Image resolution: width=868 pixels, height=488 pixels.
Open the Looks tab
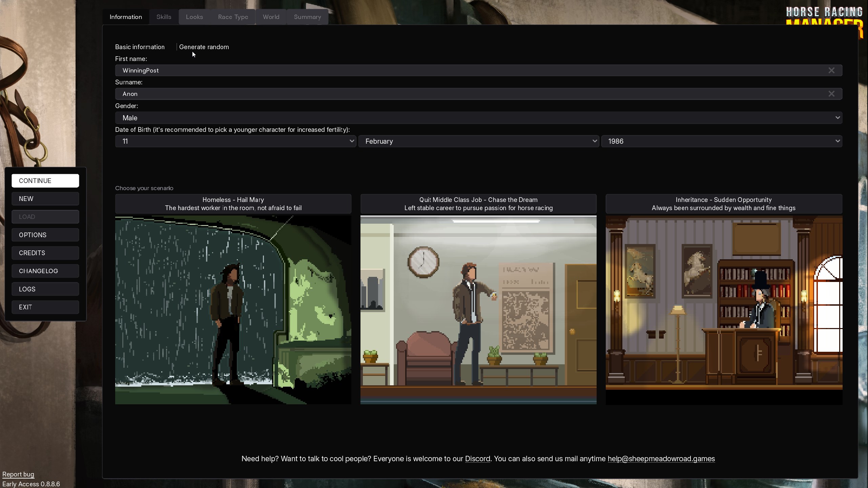point(194,17)
